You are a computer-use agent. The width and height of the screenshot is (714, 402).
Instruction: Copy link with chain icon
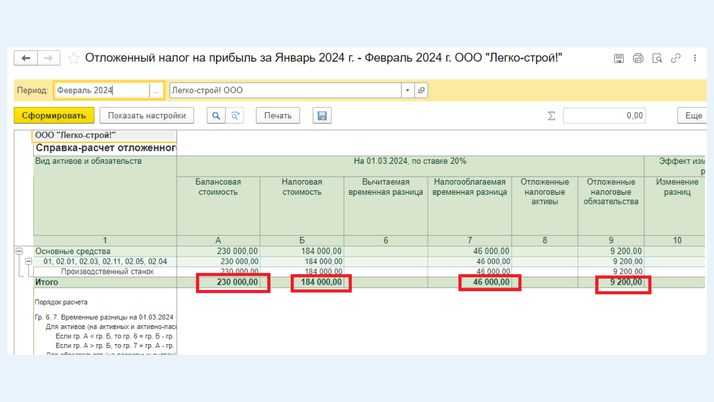coord(676,58)
